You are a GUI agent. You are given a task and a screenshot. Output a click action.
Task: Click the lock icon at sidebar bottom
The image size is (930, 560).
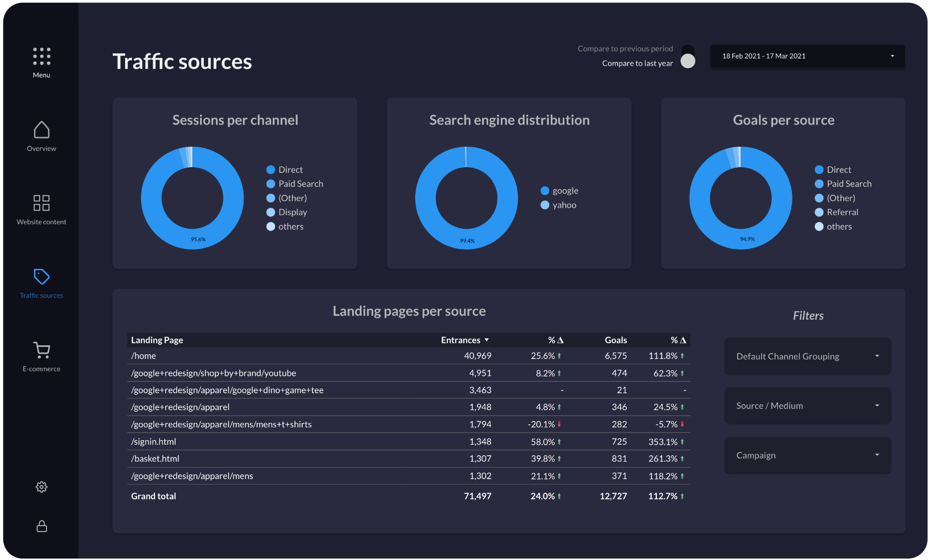pyautogui.click(x=41, y=527)
